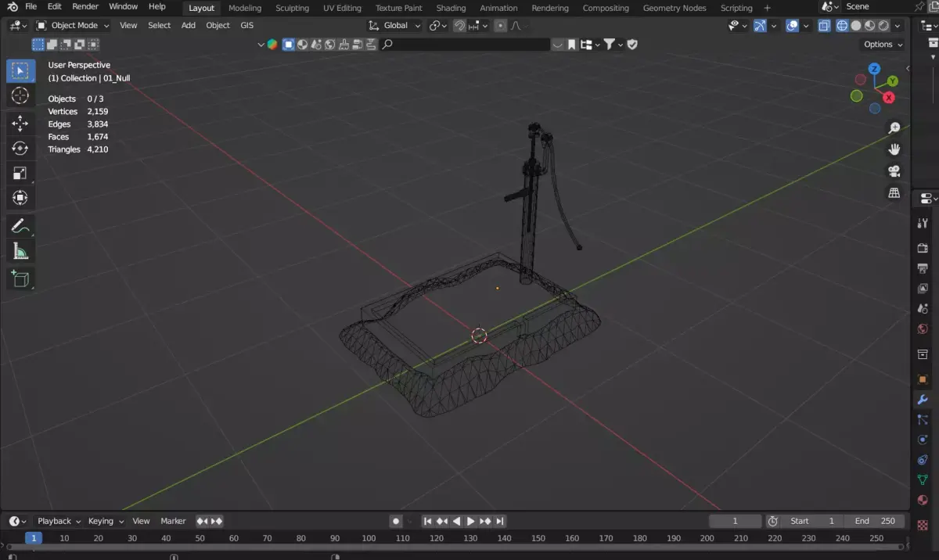Click the pan hand viewport icon
The width and height of the screenshot is (939, 560).
(894, 149)
